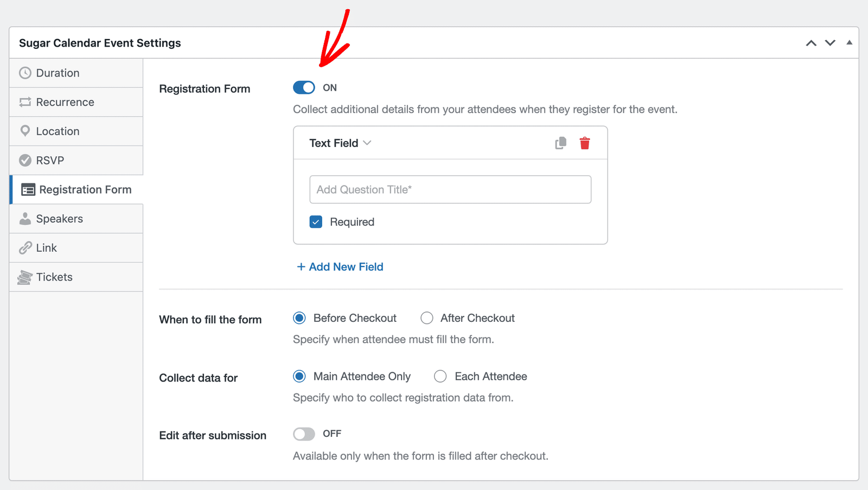Go to the Speakers tab

[76, 218]
